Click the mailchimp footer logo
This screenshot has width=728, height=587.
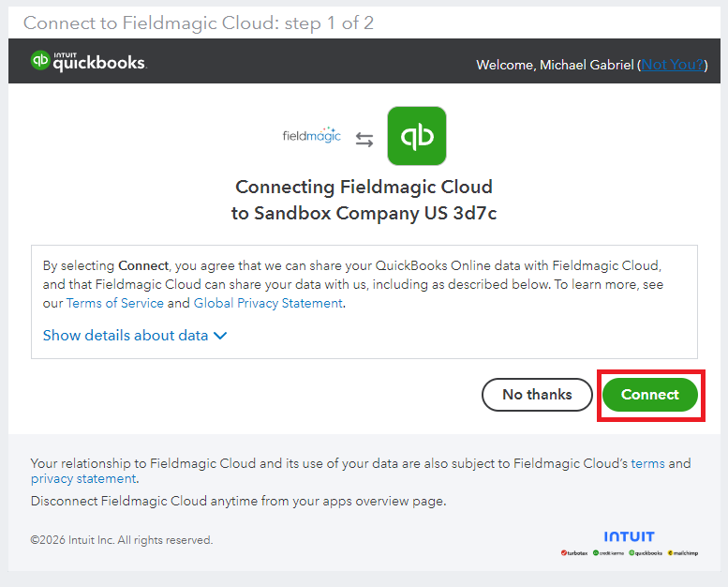click(x=683, y=553)
